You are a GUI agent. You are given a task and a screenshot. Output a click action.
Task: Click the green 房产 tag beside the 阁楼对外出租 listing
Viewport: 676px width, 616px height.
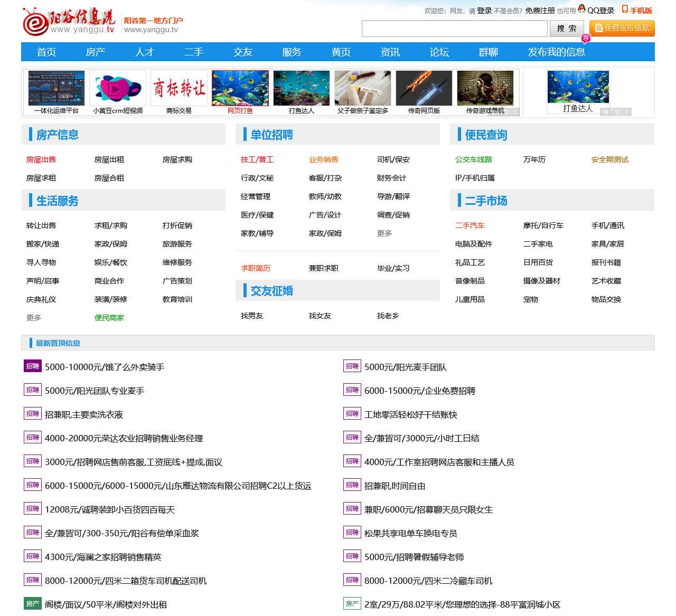(x=32, y=604)
